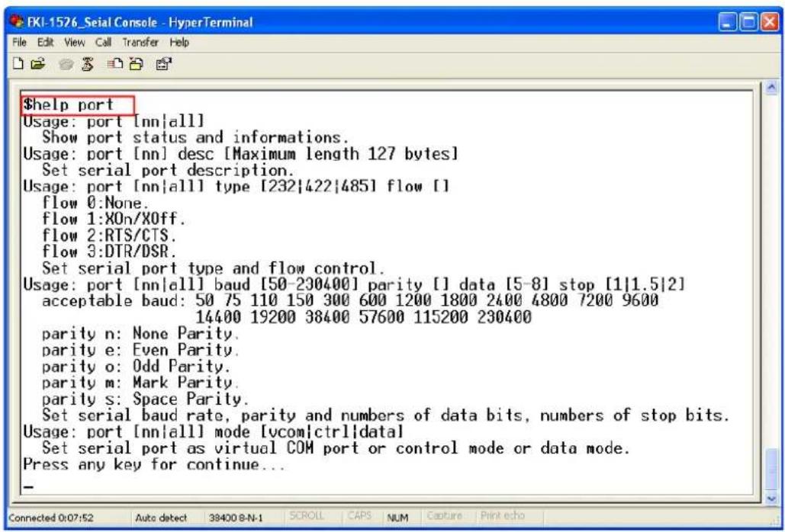Viewport: 785px width, 532px height.
Task: Click 'Connected 0:07:52' in status bar
Action: pyautogui.click(x=50, y=518)
